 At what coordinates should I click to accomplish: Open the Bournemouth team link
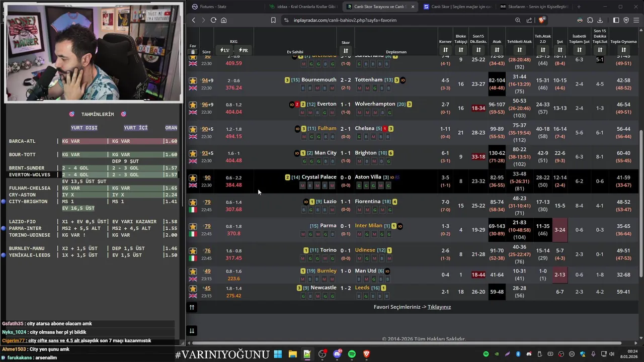pos(319,79)
